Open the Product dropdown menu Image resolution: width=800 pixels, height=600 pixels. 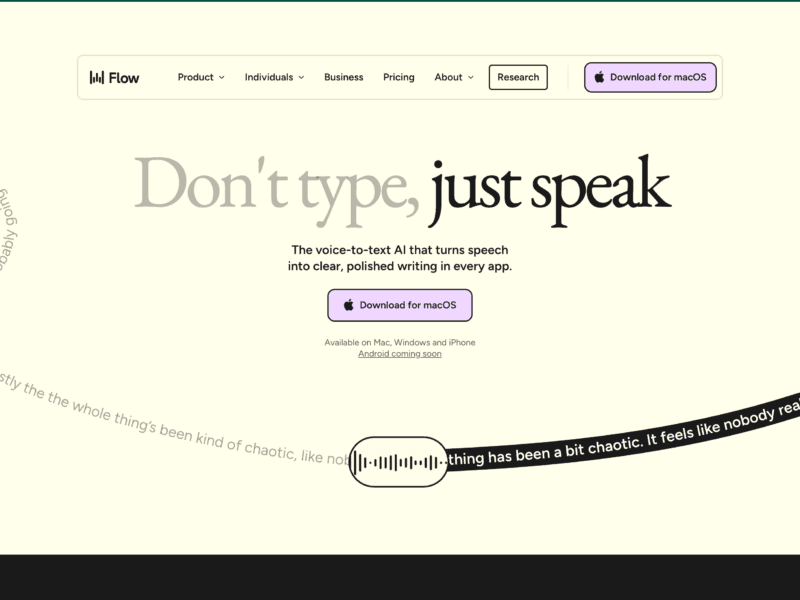click(x=197, y=77)
